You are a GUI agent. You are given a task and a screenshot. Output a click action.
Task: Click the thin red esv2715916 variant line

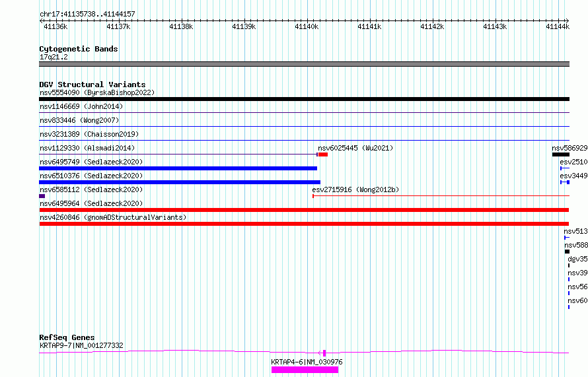pyautogui.click(x=441, y=195)
